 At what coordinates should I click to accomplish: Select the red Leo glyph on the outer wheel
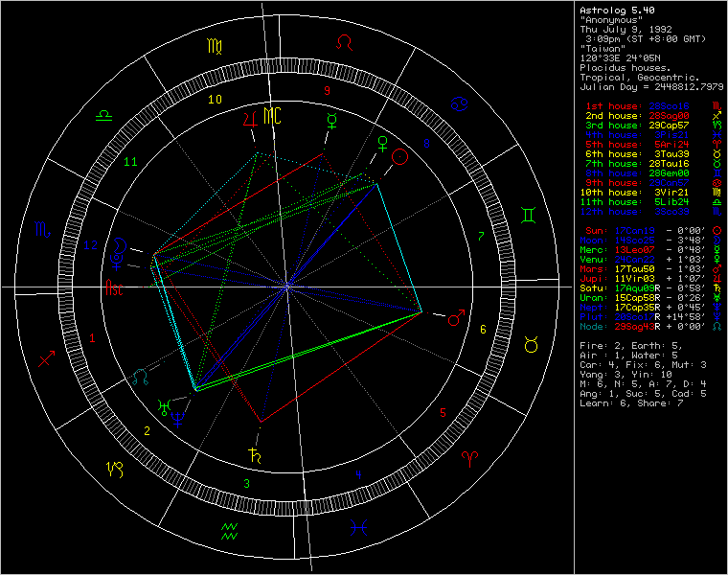[x=344, y=43]
